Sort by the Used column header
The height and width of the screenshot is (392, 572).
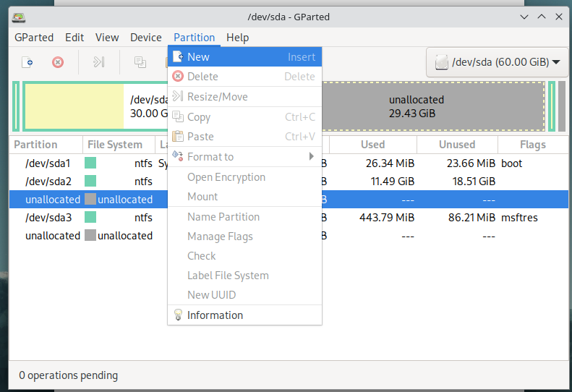pos(373,145)
